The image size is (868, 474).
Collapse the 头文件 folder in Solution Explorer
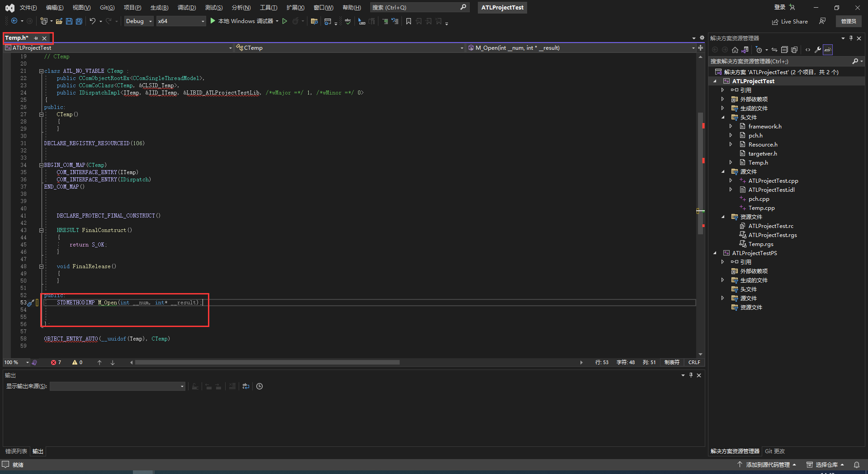click(x=722, y=118)
